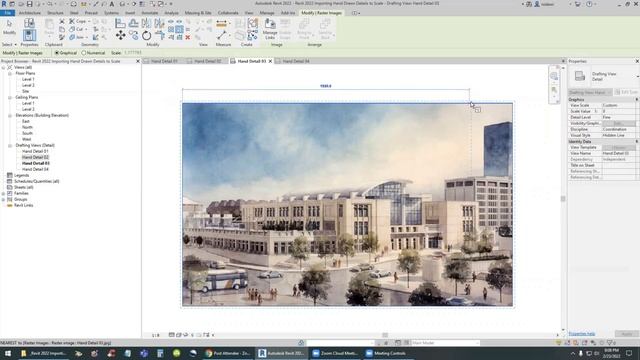The image size is (640, 360).
Task: Switch to the Annotate ribbon tab
Action: pos(149,13)
